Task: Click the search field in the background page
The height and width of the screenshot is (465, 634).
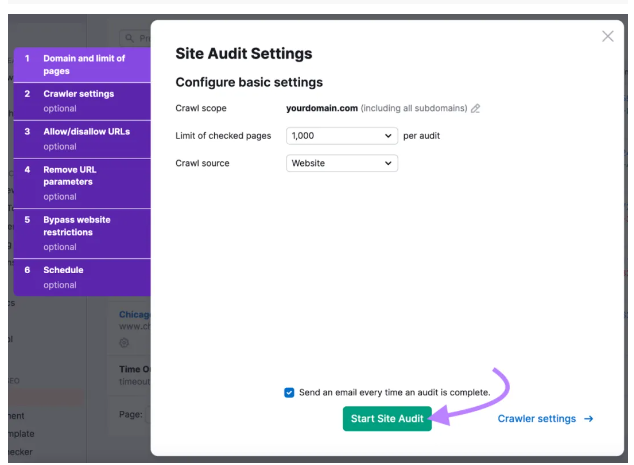Action: coord(135,38)
